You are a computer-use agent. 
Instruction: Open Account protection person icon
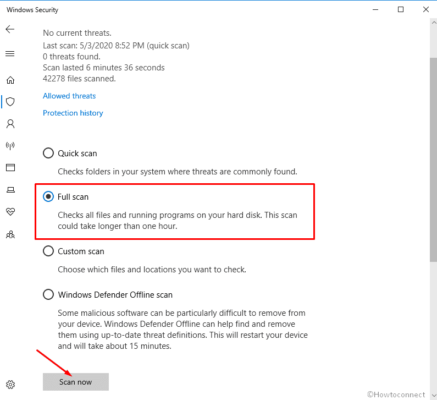[x=10, y=124]
